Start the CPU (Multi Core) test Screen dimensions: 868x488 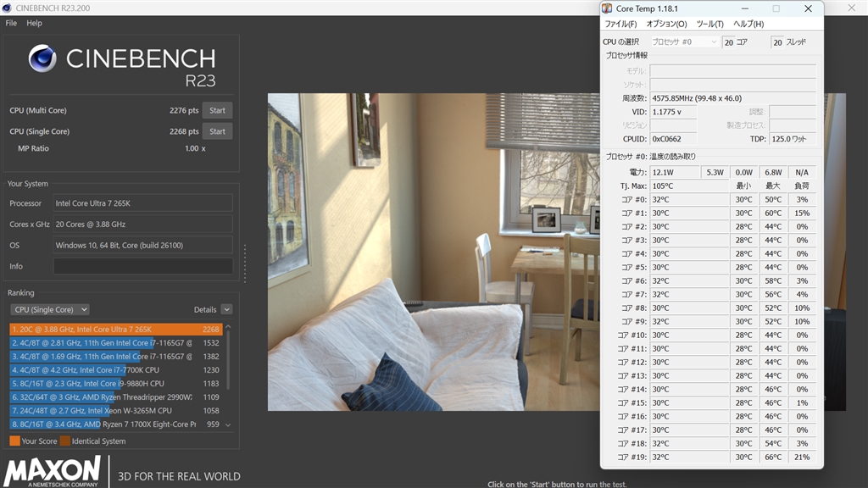pos(217,110)
